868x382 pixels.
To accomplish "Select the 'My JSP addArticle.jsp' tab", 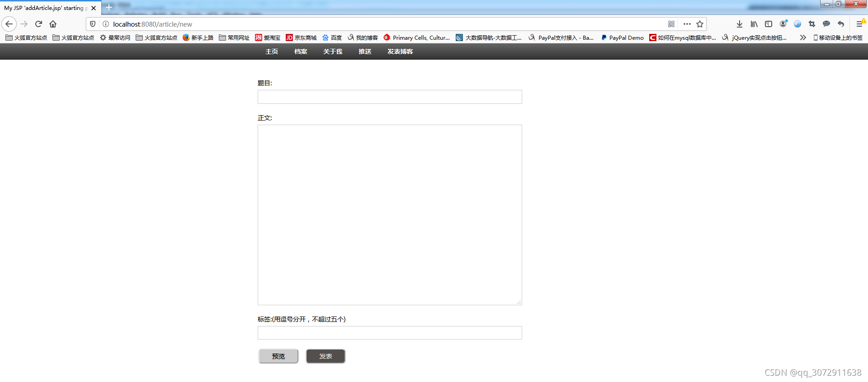I will coord(50,8).
